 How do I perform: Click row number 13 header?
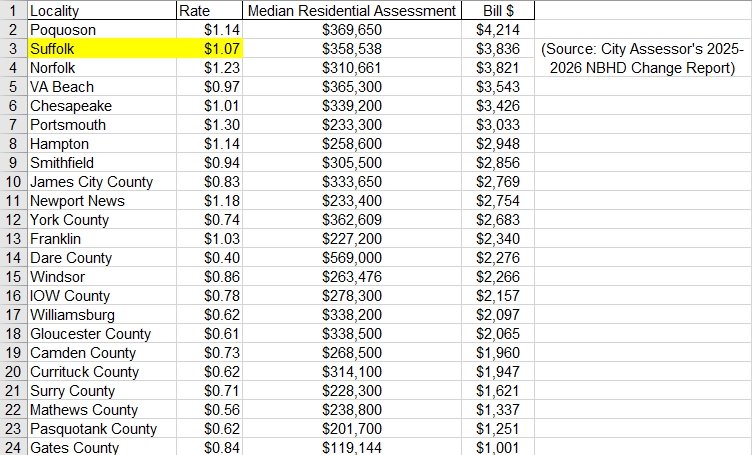[13, 239]
